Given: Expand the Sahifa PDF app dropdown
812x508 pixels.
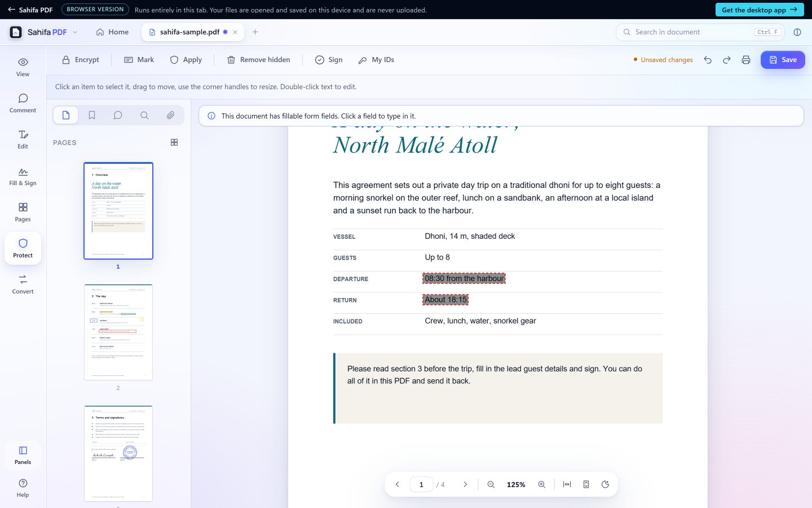Looking at the screenshot, I should [75, 32].
